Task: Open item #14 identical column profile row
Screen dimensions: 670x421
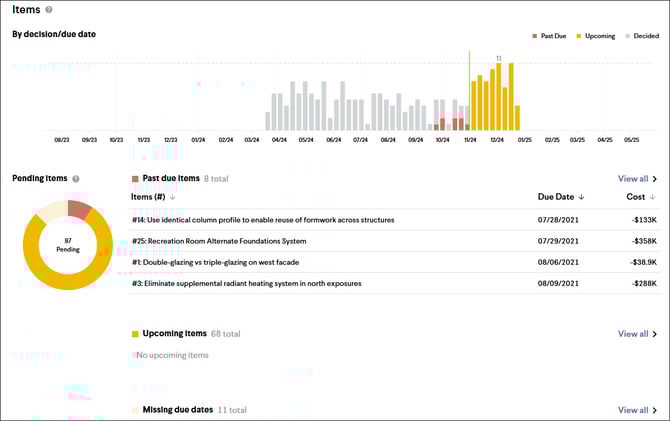Action: 262,219
